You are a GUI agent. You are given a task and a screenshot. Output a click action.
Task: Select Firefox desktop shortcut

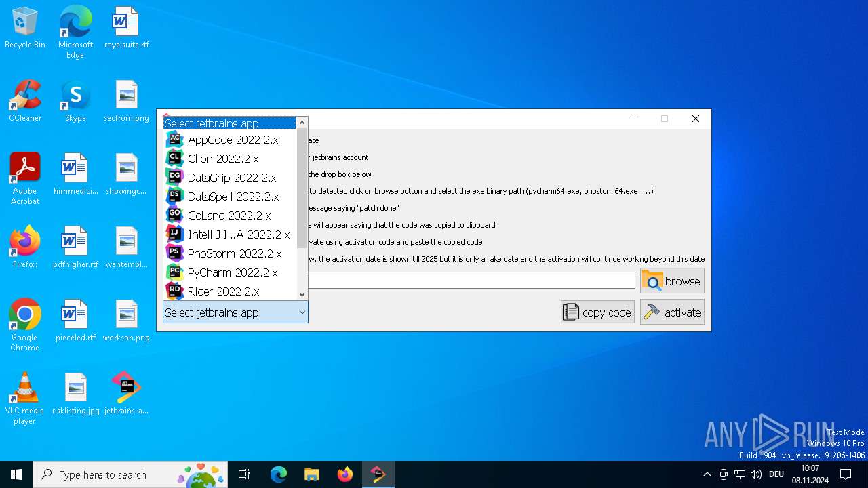tap(25, 248)
